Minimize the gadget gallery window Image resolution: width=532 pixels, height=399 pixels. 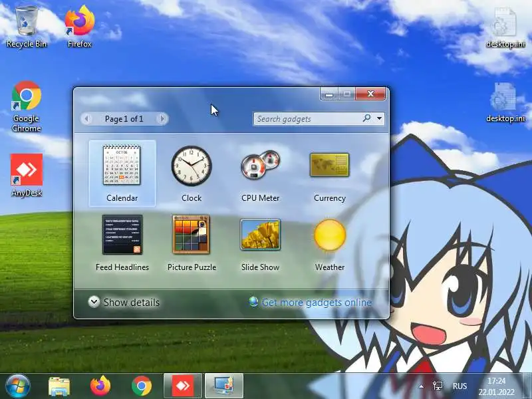click(x=329, y=94)
